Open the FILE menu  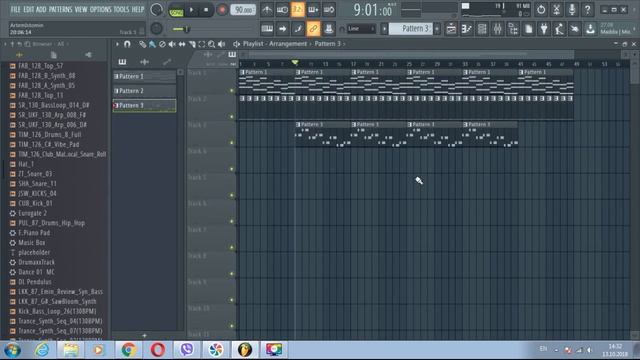15,9
